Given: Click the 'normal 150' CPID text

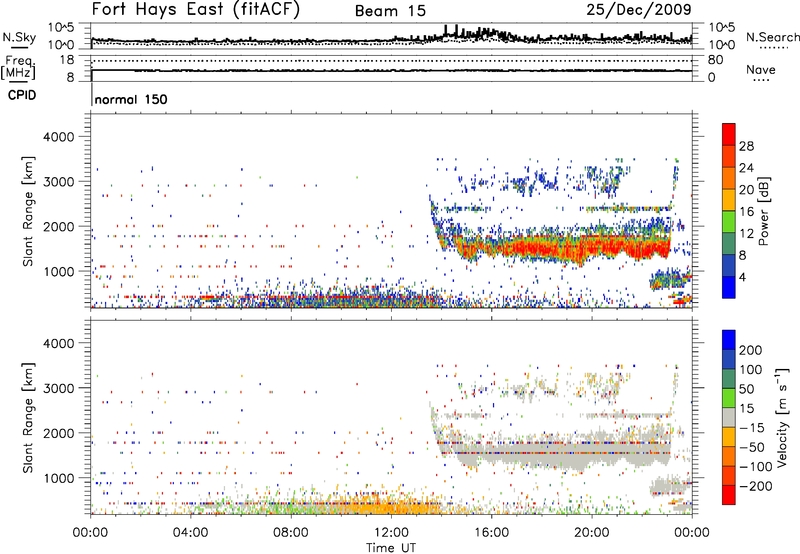Looking at the screenshot, I should [131, 99].
